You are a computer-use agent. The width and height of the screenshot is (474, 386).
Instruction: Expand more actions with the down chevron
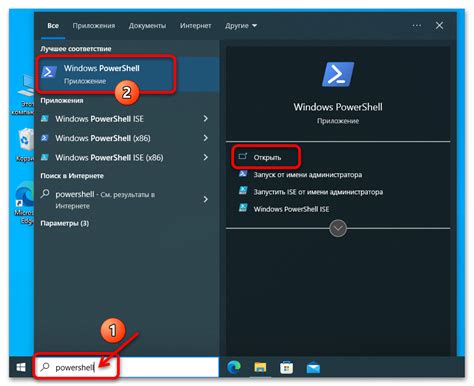click(x=338, y=228)
